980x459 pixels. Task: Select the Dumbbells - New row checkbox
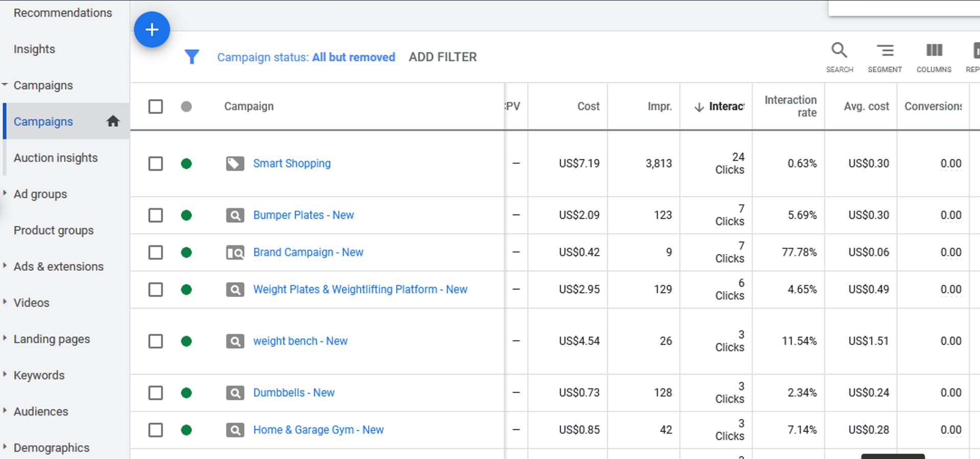(x=156, y=393)
